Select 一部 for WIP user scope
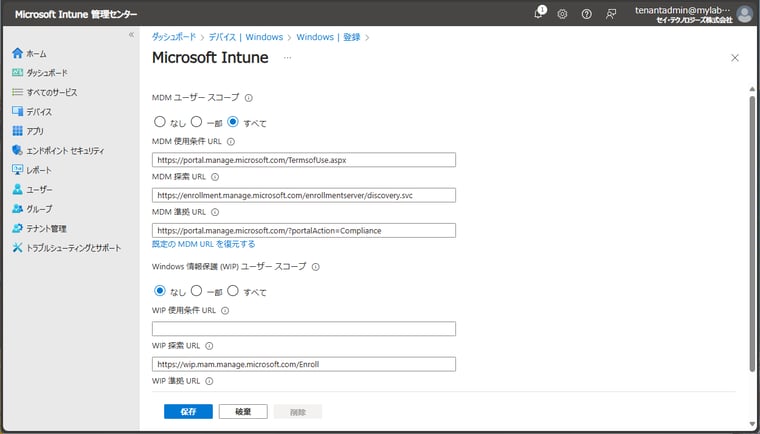The height and width of the screenshot is (434, 760). click(x=196, y=291)
